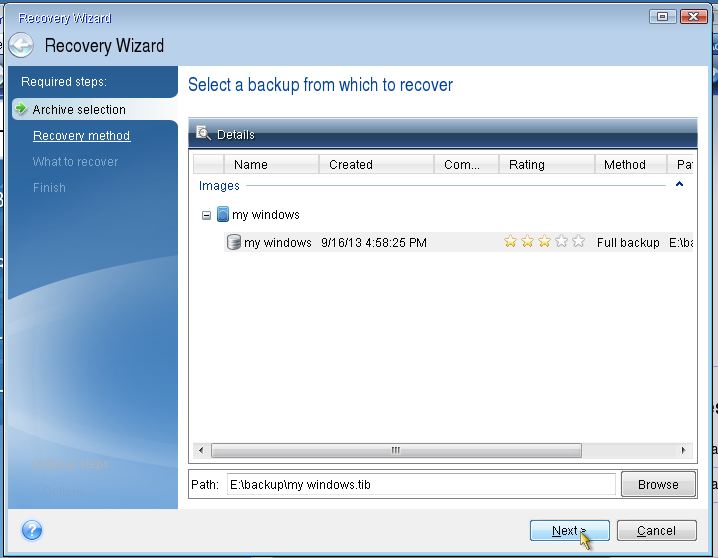Sort by the Rating column header

tap(547, 164)
